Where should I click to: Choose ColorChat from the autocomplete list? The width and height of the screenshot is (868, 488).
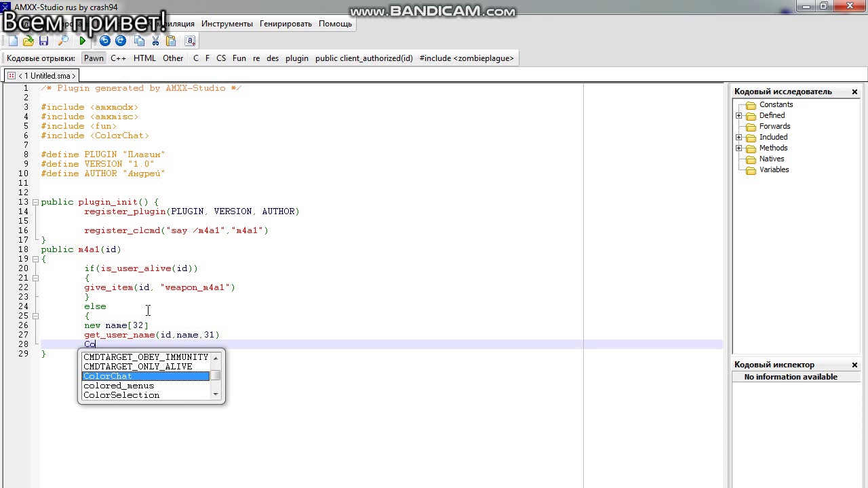pos(146,376)
